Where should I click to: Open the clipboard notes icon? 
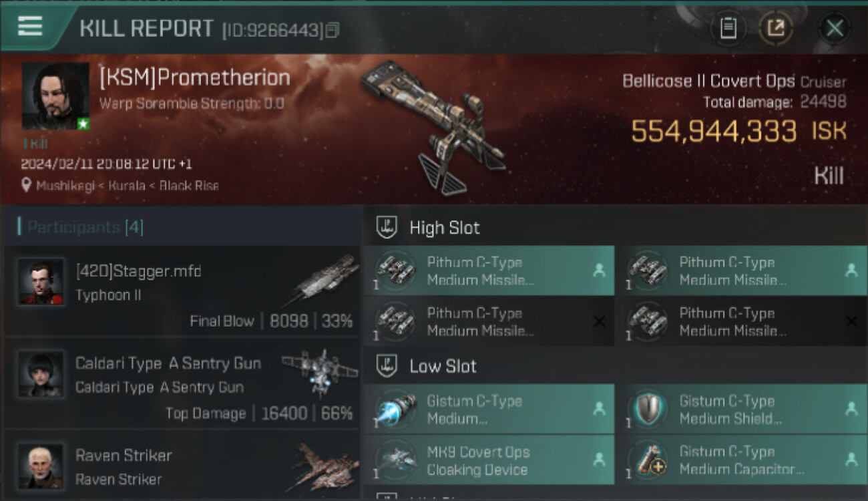click(x=728, y=29)
